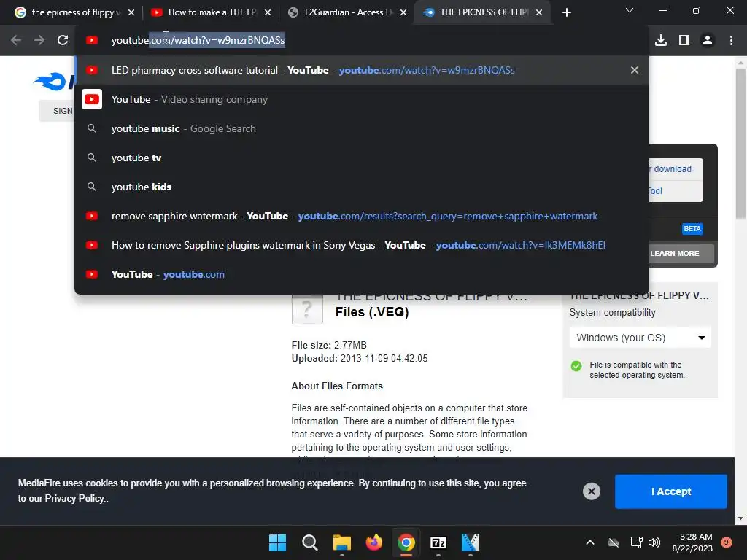Close the active THE EPICNESS OF FLIP tab
The width and height of the screenshot is (747, 560).
(x=539, y=12)
